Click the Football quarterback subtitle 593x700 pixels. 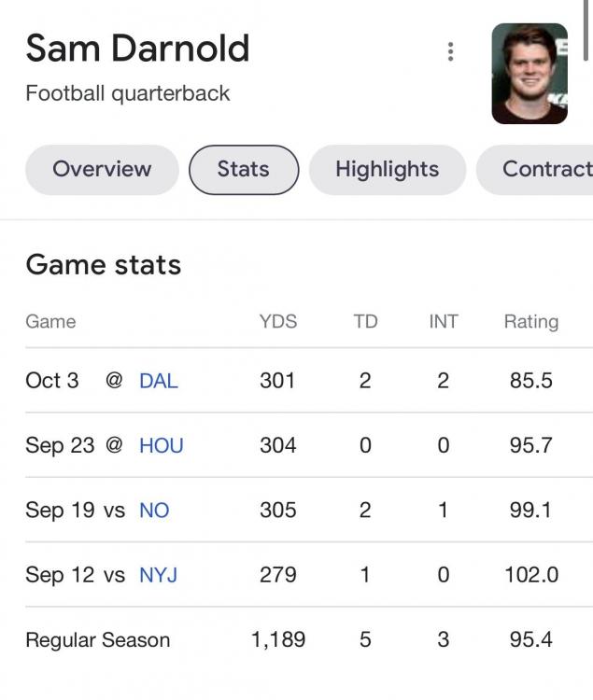(x=128, y=94)
